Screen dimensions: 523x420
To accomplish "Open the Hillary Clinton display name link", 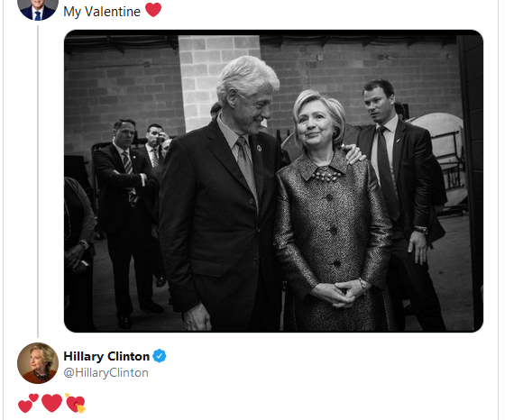I will (x=106, y=356).
